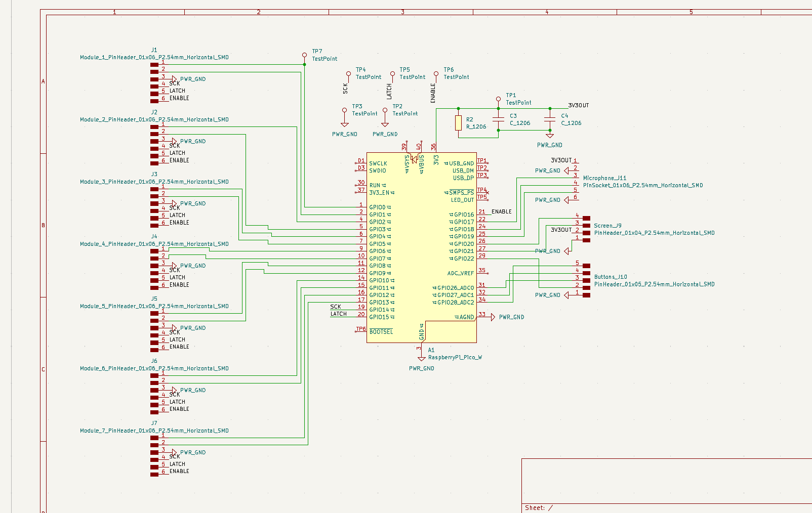Select the GPIO0 pin name on Pico
Screen dimensions: 812x513
(x=378, y=207)
